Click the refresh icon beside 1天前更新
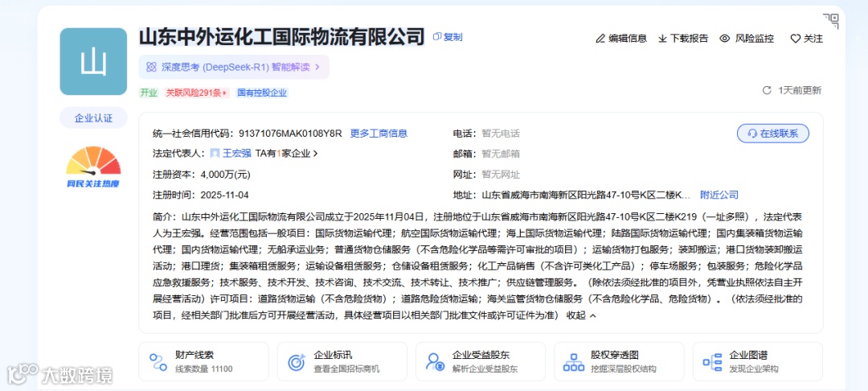Image resolution: width=868 pixels, height=391 pixels. tap(767, 90)
